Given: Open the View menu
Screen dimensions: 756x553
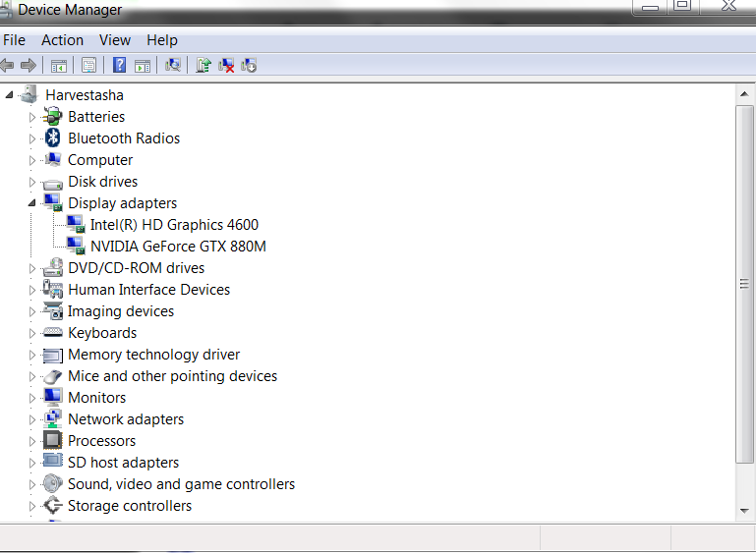Looking at the screenshot, I should tap(115, 40).
